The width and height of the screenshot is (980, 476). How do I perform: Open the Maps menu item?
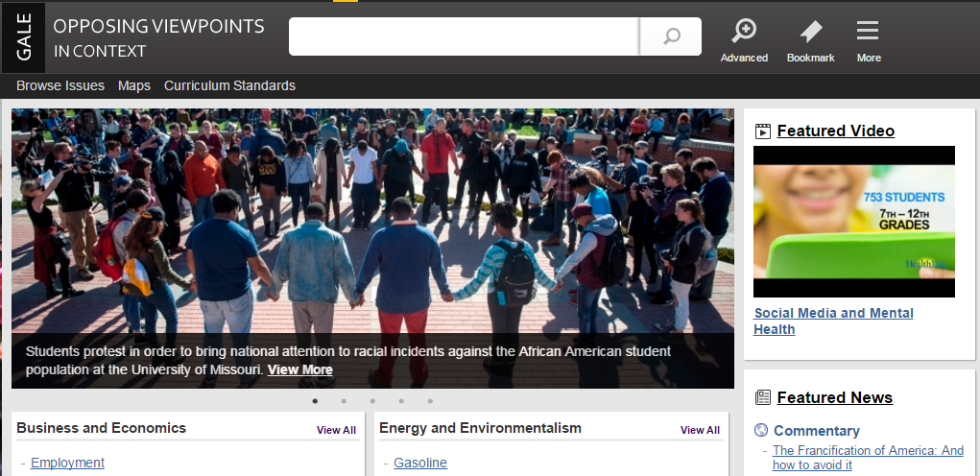tap(134, 85)
